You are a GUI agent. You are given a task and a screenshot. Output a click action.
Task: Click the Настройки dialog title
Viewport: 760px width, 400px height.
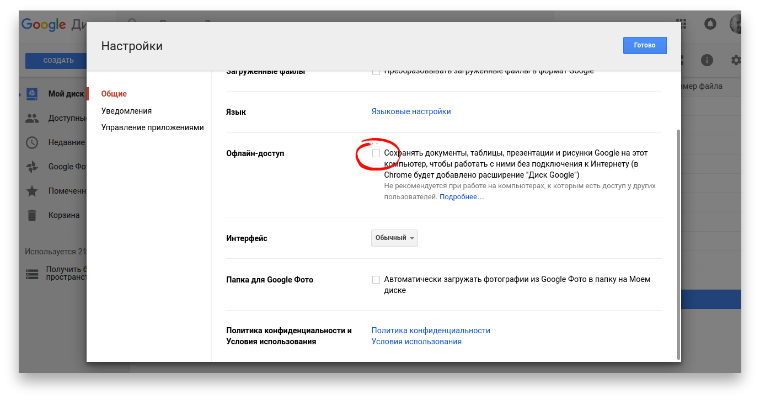132,46
